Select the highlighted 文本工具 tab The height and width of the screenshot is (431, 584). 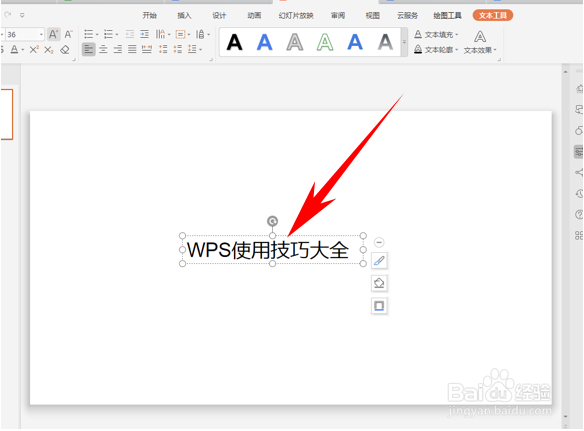[493, 15]
